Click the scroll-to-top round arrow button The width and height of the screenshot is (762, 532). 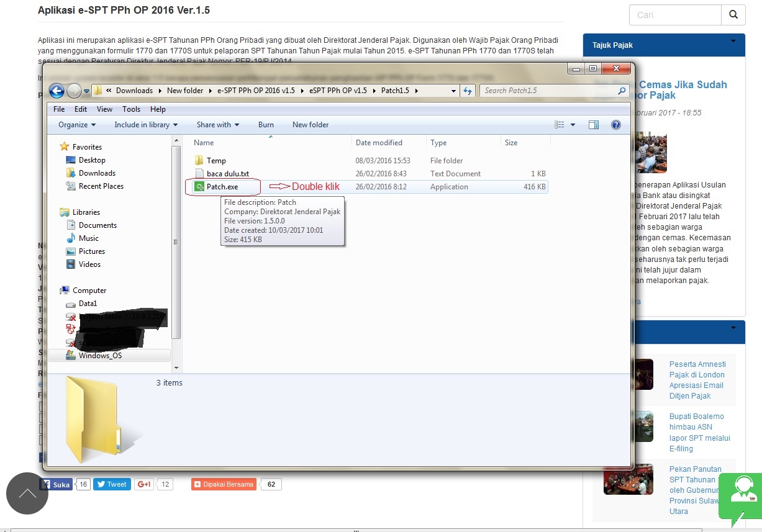[27, 494]
